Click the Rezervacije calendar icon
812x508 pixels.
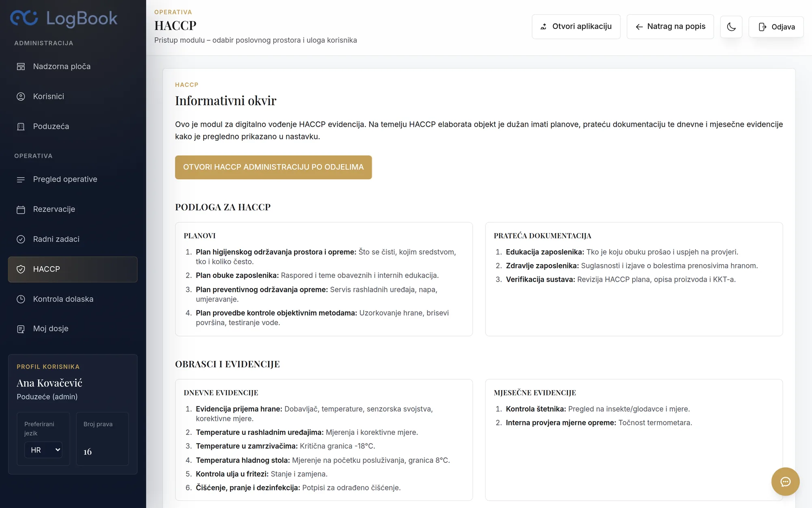point(21,209)
